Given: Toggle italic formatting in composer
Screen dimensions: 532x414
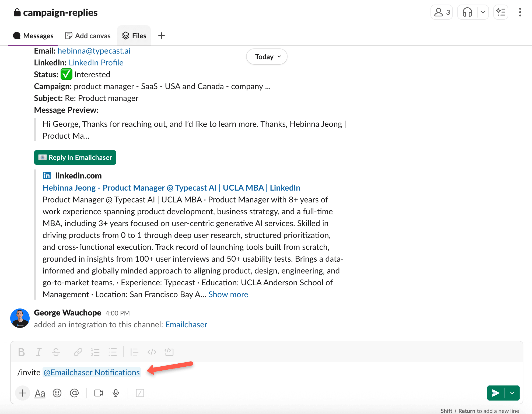Looking at the screenshot, I should 39,352.
